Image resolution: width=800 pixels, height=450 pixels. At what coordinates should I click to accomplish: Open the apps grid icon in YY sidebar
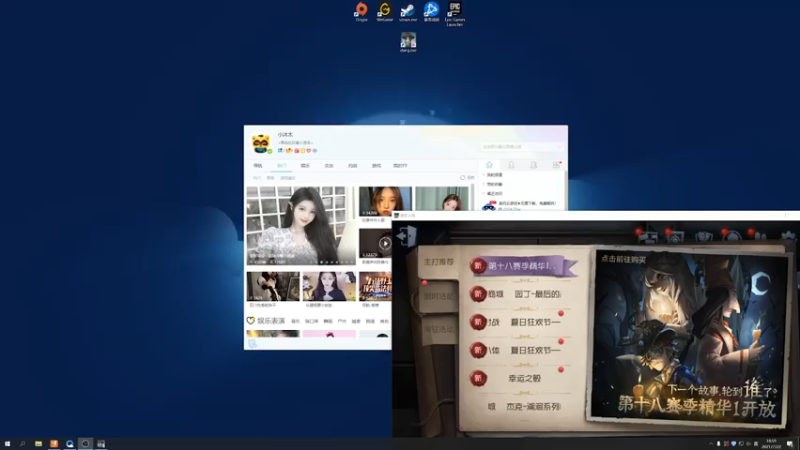point(556,165)
